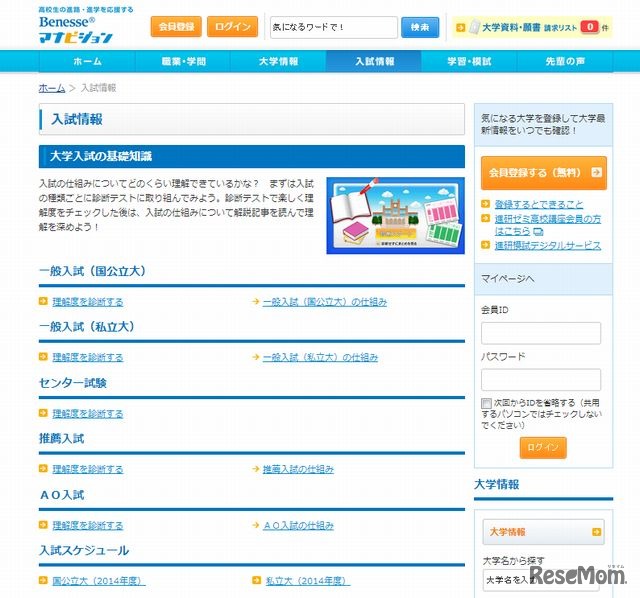The image size is (640, 598).
Task: Open 一般入試（国公立大）の仕組み link
Action: (325, 302)
